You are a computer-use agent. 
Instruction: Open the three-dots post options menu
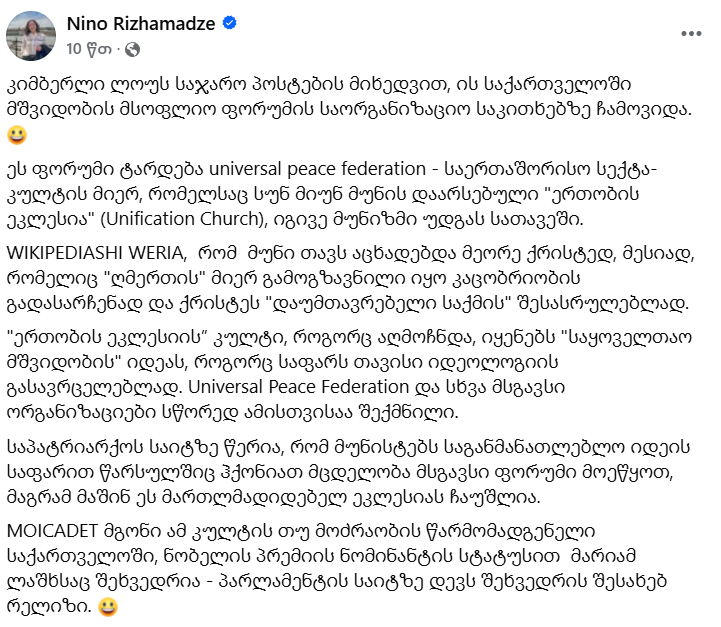[x=691, y=33]
